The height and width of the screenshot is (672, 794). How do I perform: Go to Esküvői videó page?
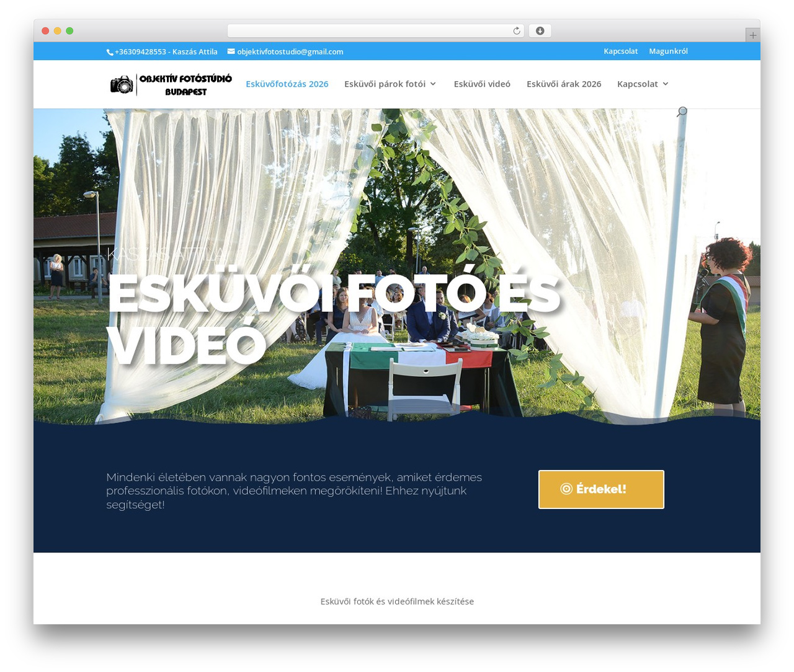click(482, 84)
